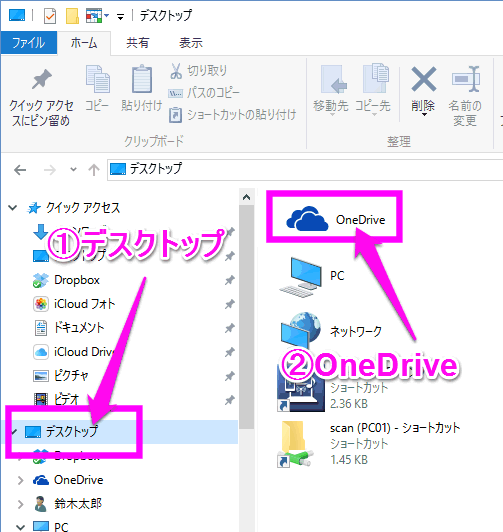
Task: Click パスのコピー button
Action: point(204,93)
